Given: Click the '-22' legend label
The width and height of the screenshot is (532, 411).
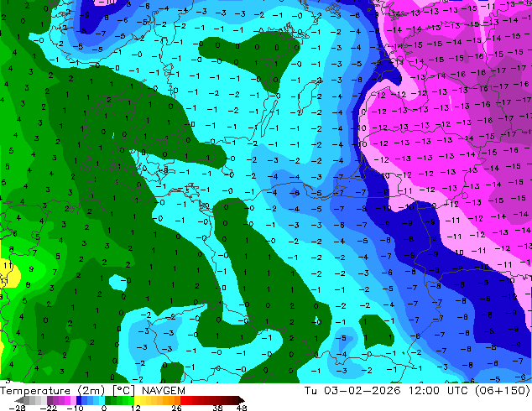Looking at the screenshot, I should pos(48,408).
